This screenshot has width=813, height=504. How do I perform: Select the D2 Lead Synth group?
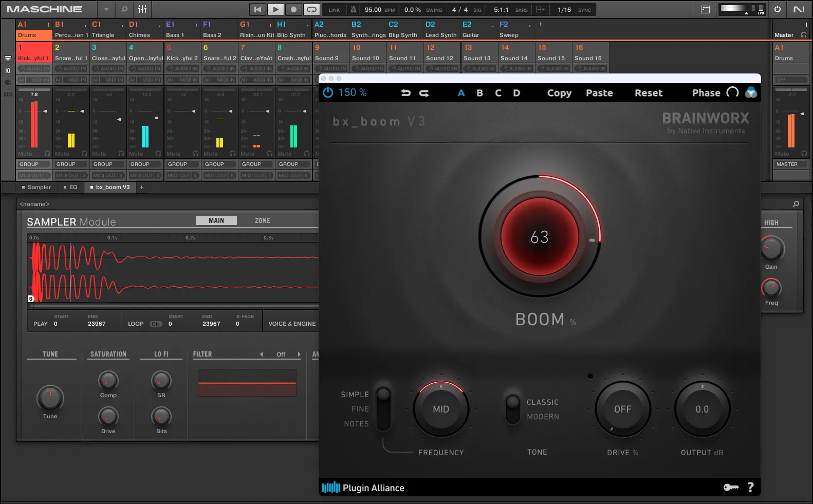[x=441, y=30]
